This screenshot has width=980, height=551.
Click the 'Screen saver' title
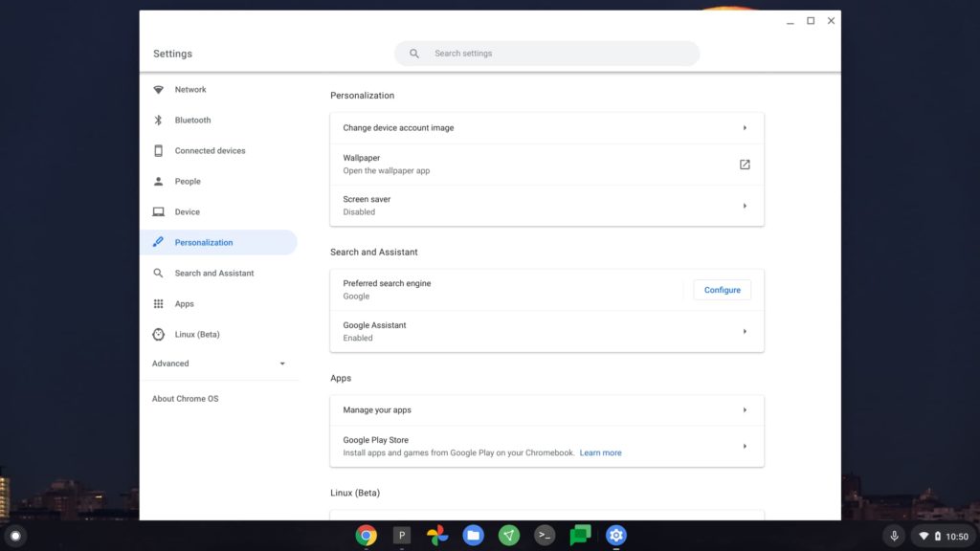367,199
